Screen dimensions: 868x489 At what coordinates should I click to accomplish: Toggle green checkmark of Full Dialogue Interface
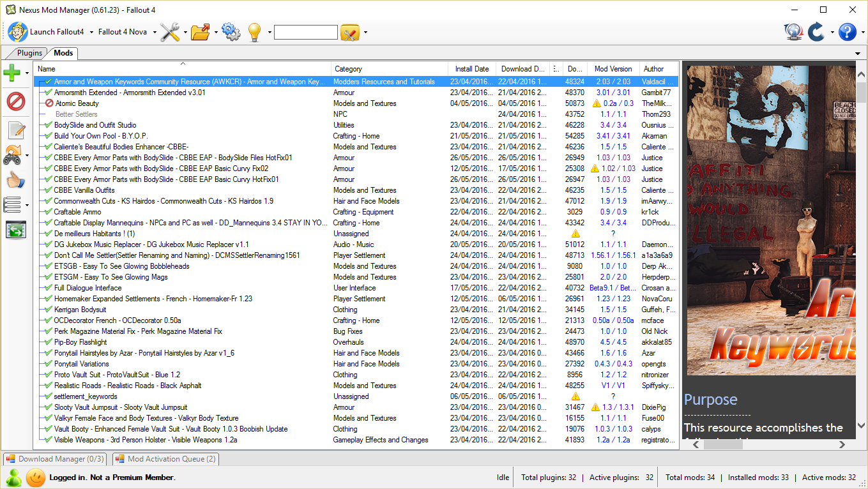pos(49,288)
